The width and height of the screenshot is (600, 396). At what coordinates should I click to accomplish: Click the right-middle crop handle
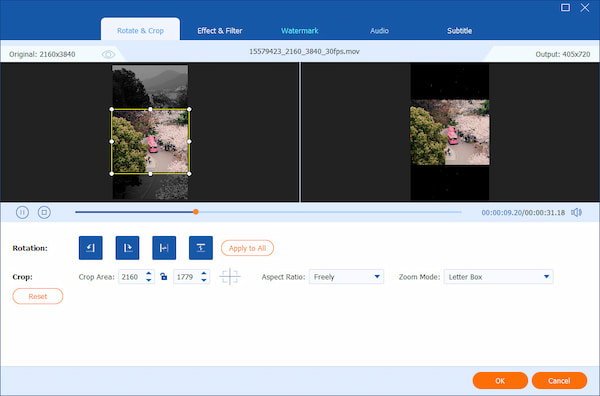coord(189,141)
